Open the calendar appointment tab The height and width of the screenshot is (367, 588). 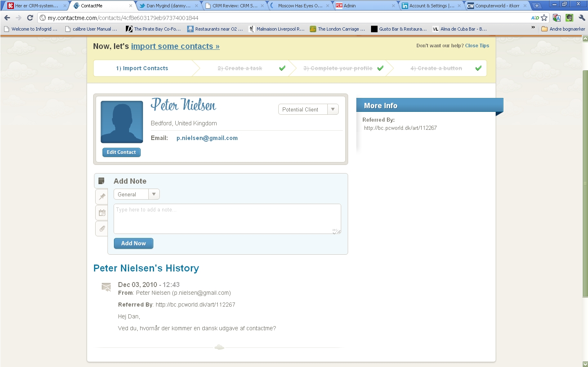(102, 213)
